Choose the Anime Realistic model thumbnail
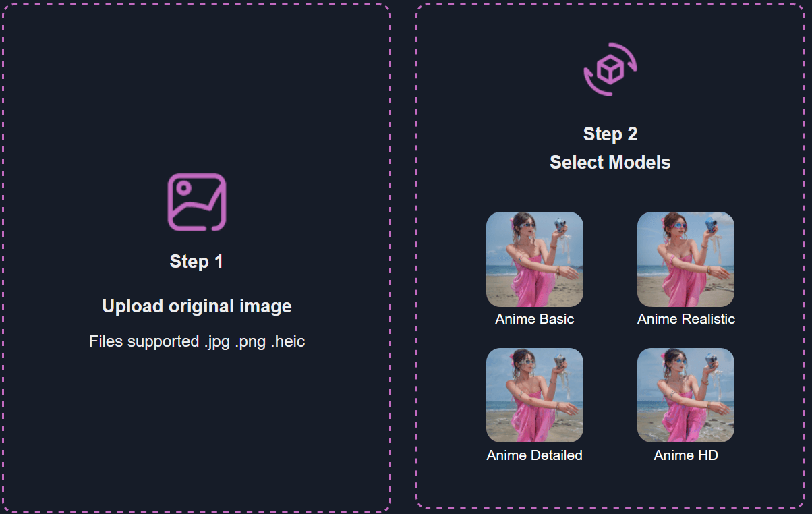Viewport: 812px width, 514px height. 685,259
